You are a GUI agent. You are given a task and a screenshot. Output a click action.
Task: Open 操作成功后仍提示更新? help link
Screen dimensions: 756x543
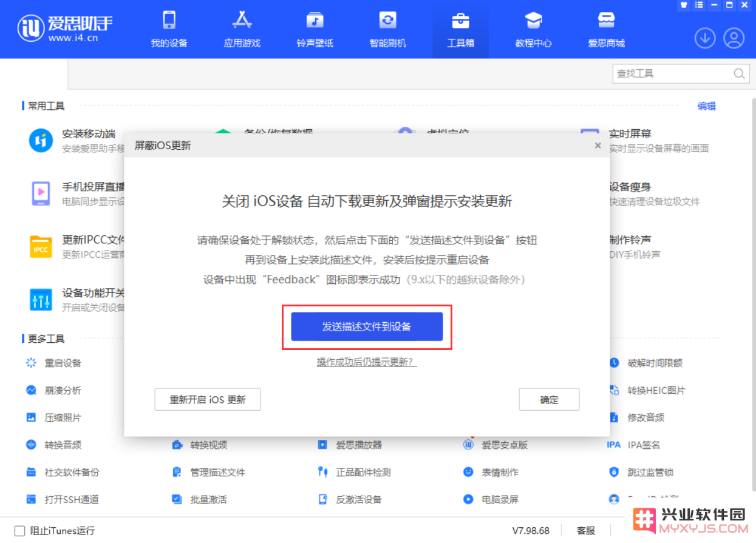[x=367, y=362]
